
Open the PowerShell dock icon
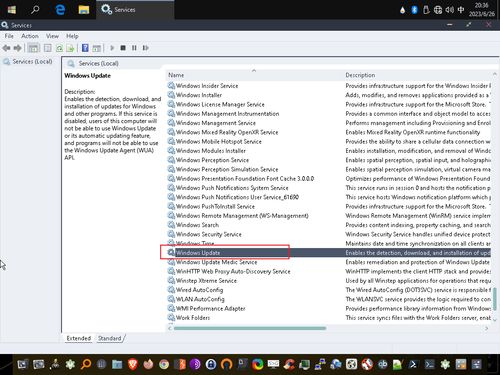click(x=414, y=364)
